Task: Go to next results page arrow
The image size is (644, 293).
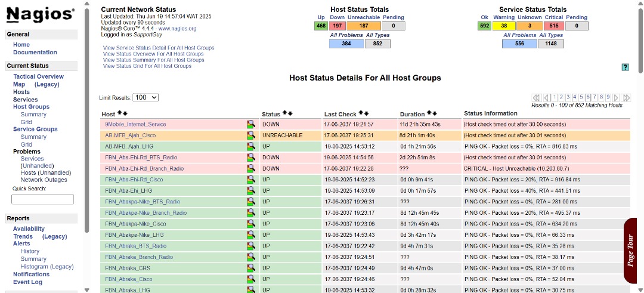Action: pos(616,97)
